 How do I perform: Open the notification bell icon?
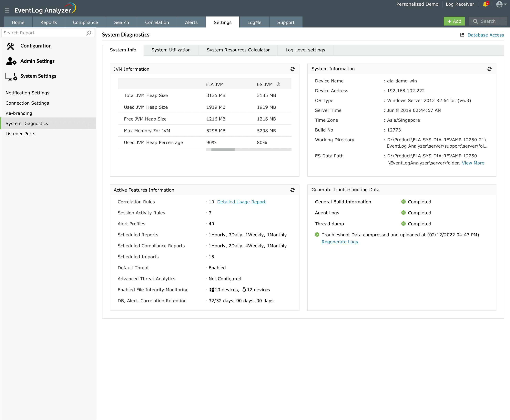pyautogui.click(x=485, y=4)
